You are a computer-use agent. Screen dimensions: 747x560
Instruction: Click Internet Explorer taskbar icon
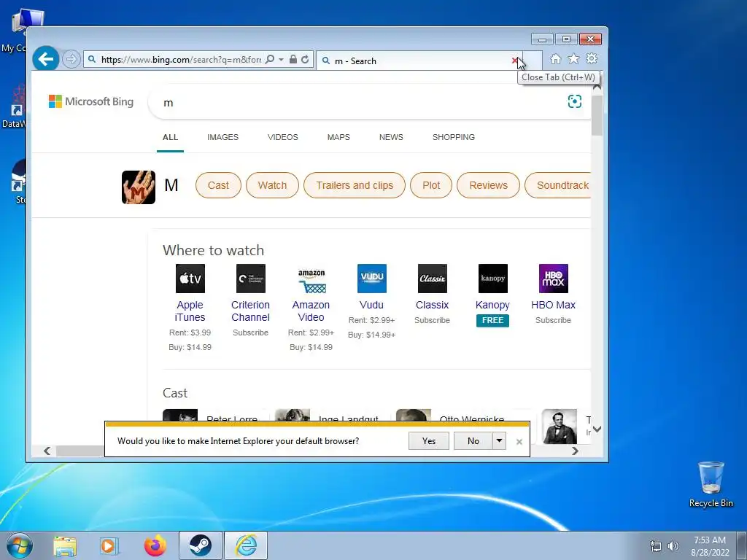[x=246, y=545]
